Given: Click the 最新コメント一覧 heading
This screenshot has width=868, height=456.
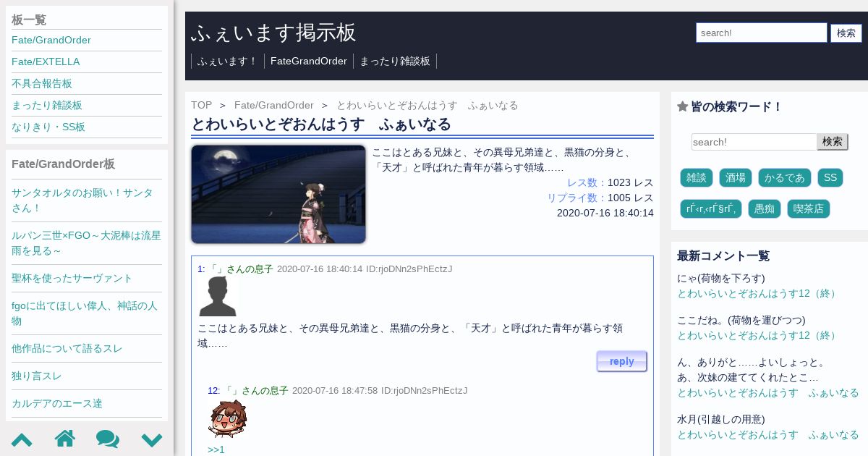Looking at the screenshot, I should click(x=723, y=256).
